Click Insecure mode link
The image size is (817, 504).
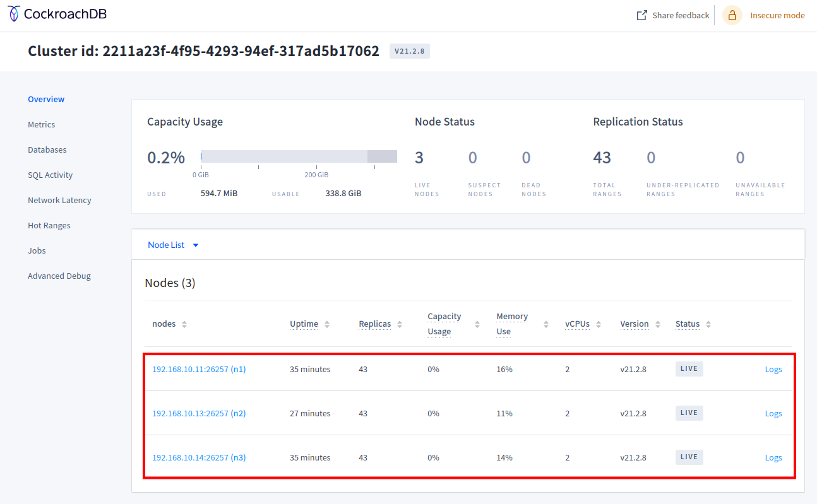coord(777,15)
